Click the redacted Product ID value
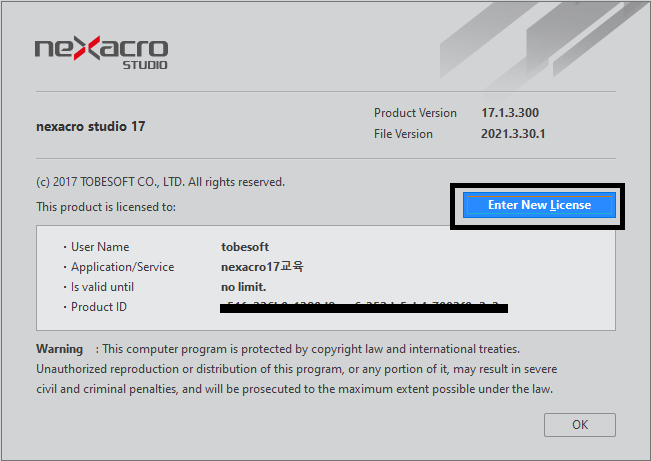The width and height of the screenshot is (651, 461). coord(364,308)
